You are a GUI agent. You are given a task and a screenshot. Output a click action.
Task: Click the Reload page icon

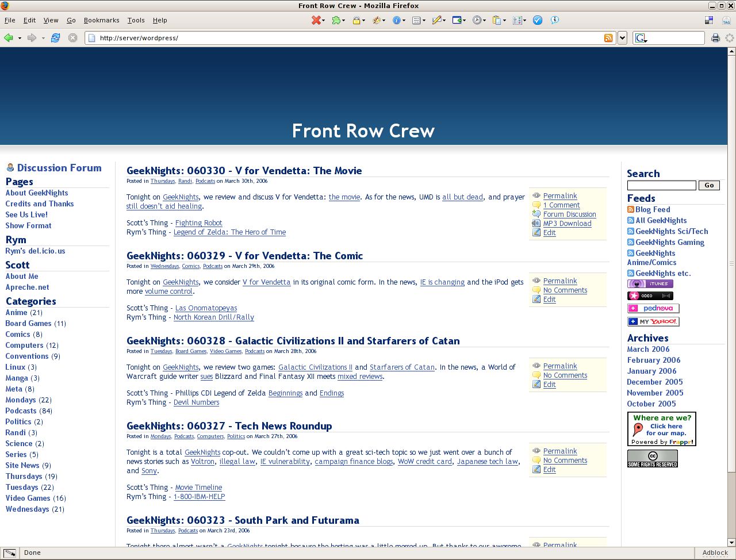point(55,38)
